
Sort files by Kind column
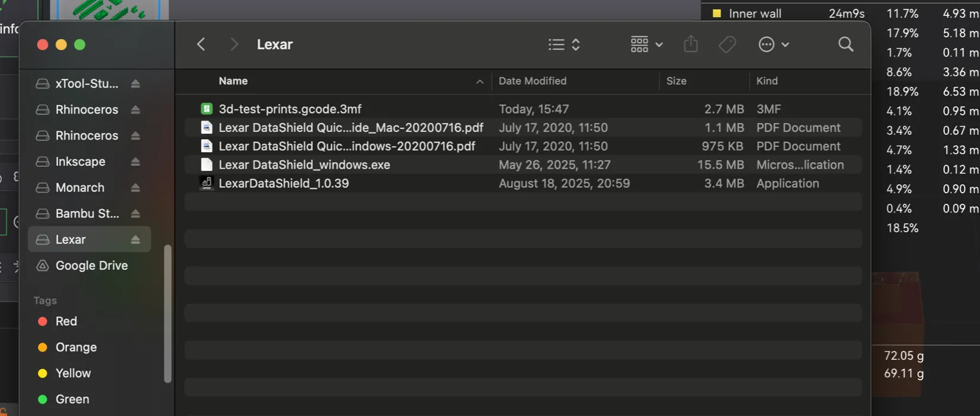pos(767,81)
